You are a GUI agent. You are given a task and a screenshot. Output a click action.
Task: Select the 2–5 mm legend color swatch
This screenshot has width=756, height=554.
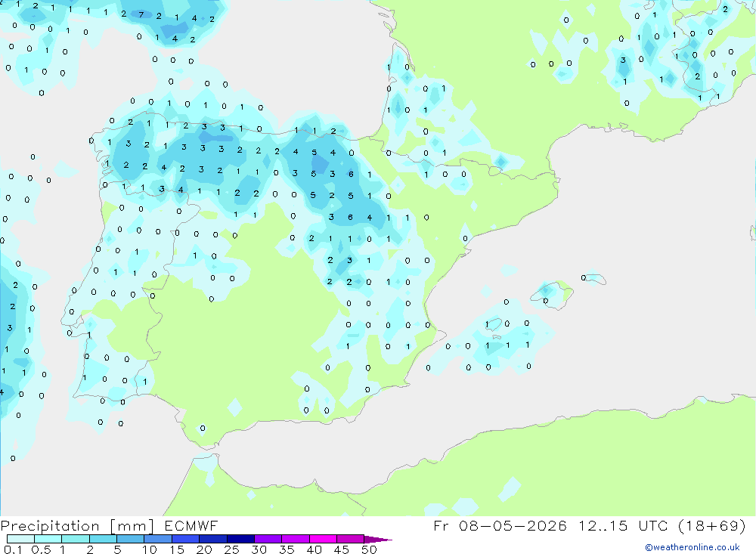pos(103,539)
